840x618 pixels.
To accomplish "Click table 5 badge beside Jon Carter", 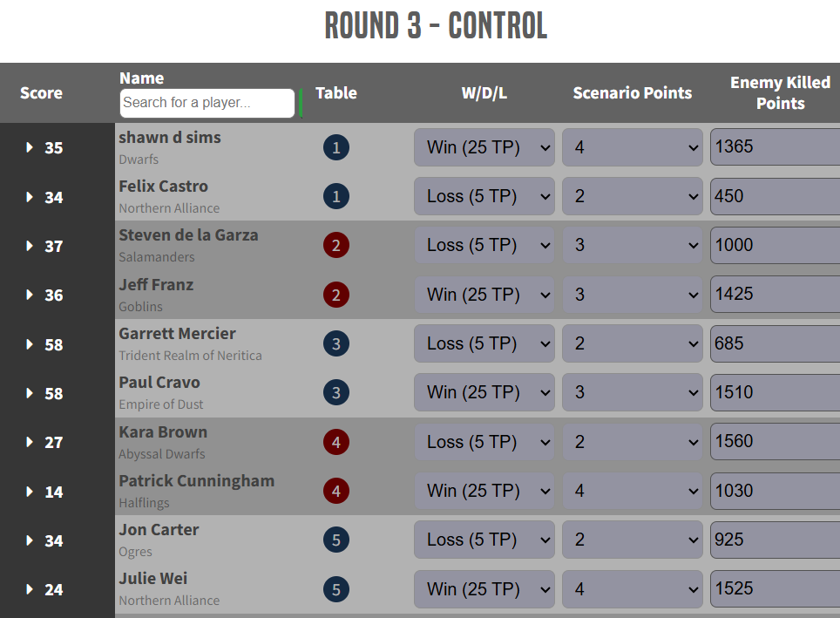I will pos(336,540).
